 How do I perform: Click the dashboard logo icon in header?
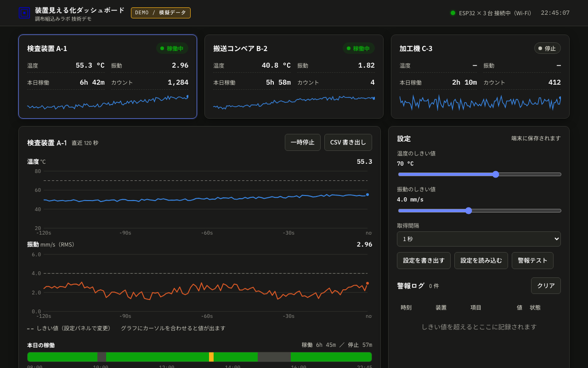(x=24, y=13)
